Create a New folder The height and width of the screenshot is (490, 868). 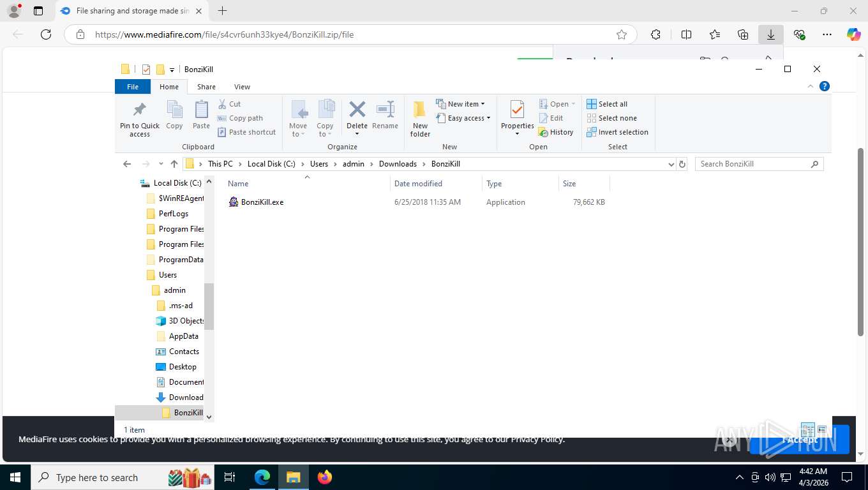click(x=420, y=119)
